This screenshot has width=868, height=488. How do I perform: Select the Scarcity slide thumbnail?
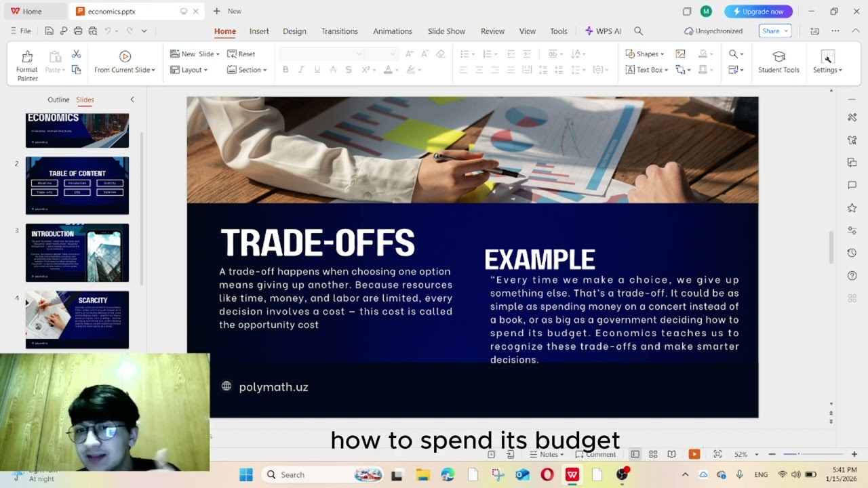(77, 320)
